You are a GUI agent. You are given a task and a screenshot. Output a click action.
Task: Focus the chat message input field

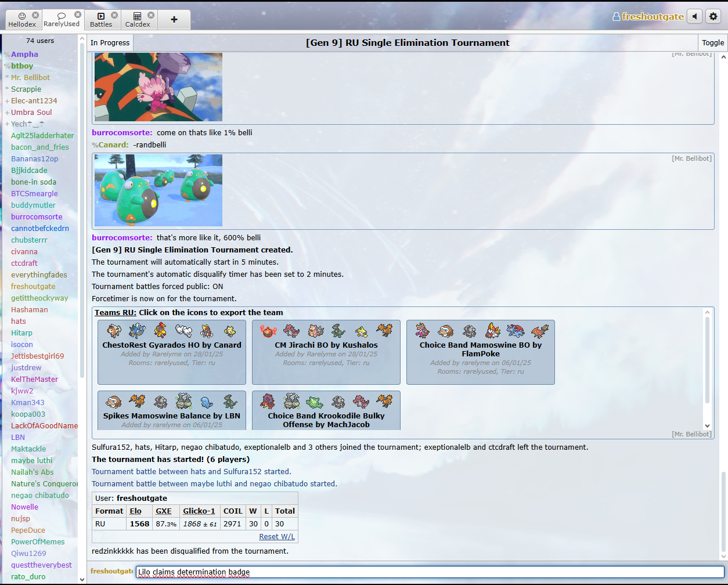click(430, 572)
